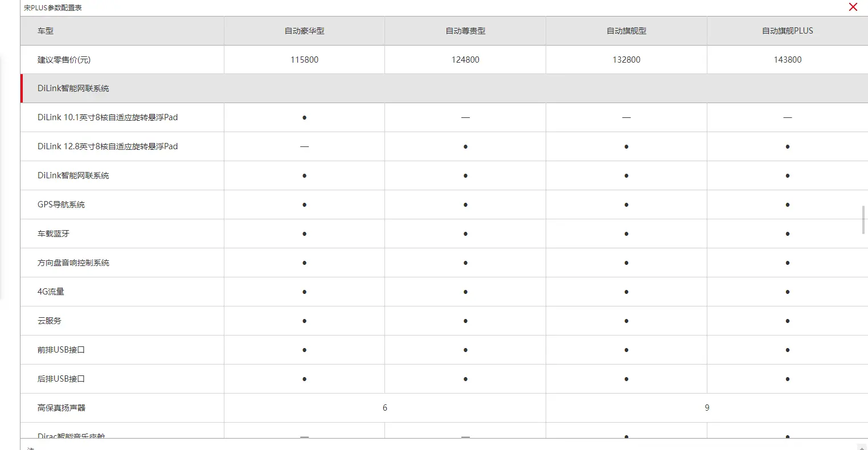868x450 pixels.
Task: Click the 方向盘音响控制系统 row label
Action: click(x=73, y=263)
